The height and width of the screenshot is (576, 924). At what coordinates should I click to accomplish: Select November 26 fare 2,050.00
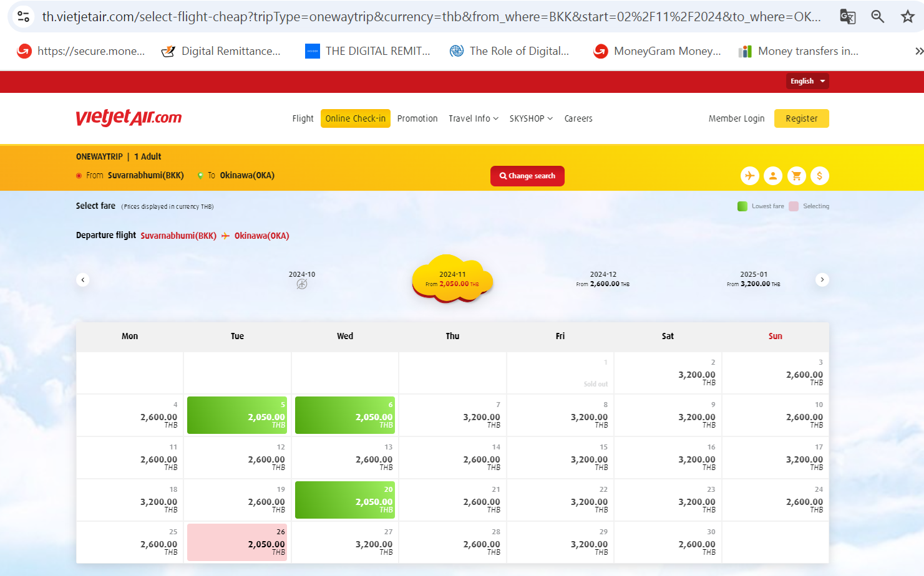tap(237, 542)
